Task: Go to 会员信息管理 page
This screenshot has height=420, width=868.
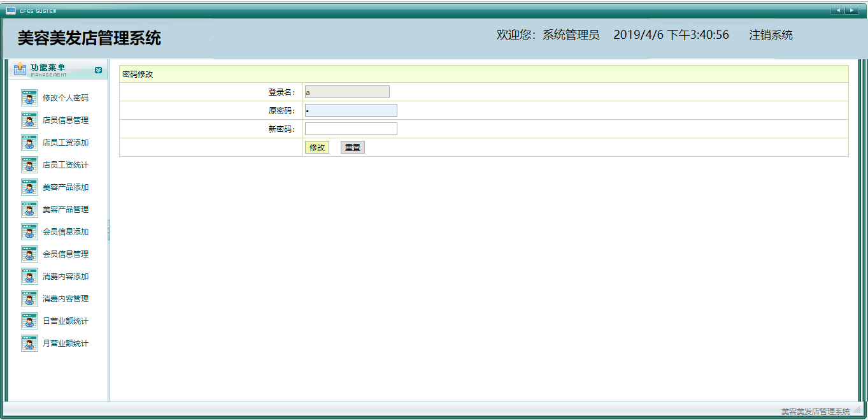Action: (66, 254)
